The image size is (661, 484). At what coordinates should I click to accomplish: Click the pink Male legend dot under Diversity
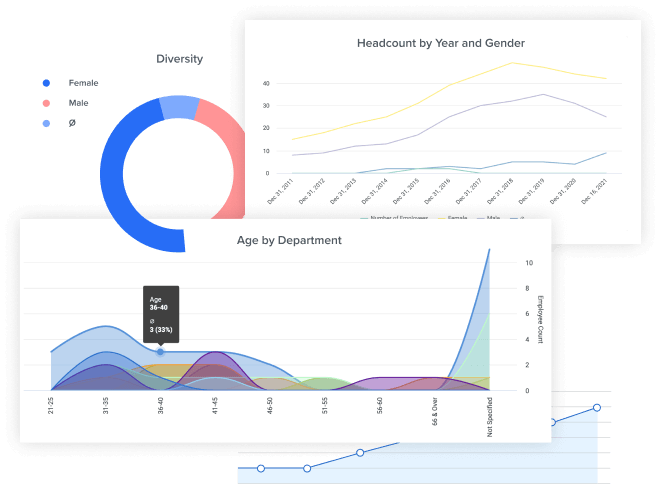45,103
